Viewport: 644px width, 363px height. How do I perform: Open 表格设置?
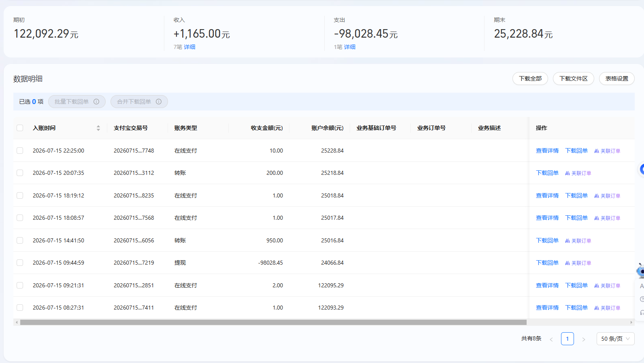click(x=617, y=79)
